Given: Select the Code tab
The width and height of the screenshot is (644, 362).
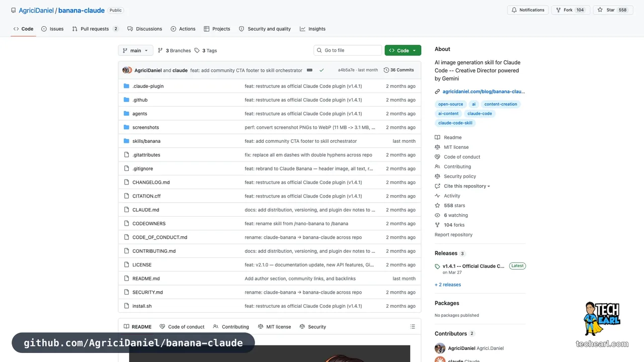Looking at the screenshot, I should click(23, 29).
